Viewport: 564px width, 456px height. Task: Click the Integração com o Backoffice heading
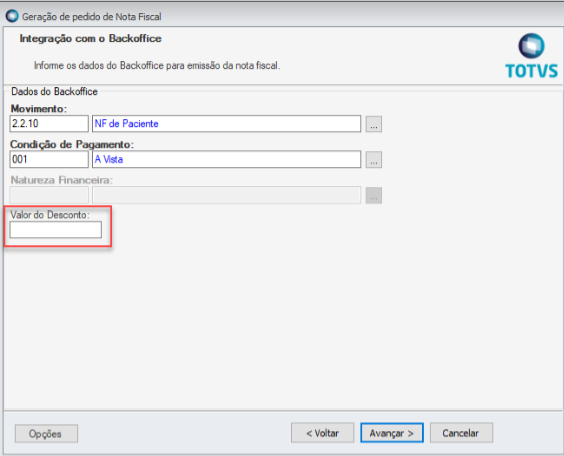click(90, 38)
